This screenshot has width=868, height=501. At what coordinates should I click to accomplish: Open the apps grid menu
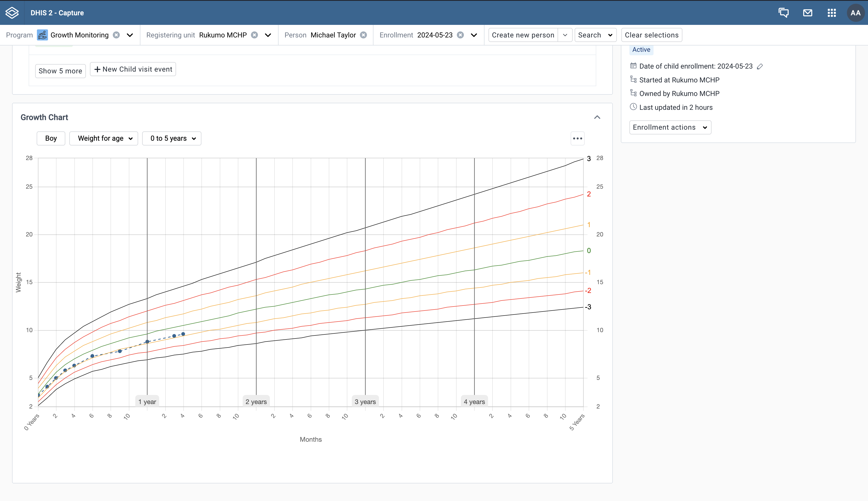[x=832, y=13]
